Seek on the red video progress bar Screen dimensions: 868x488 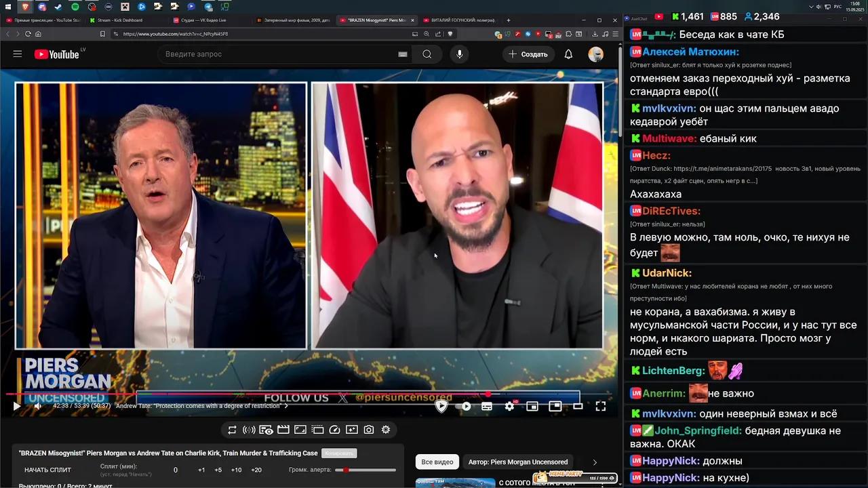309,394
